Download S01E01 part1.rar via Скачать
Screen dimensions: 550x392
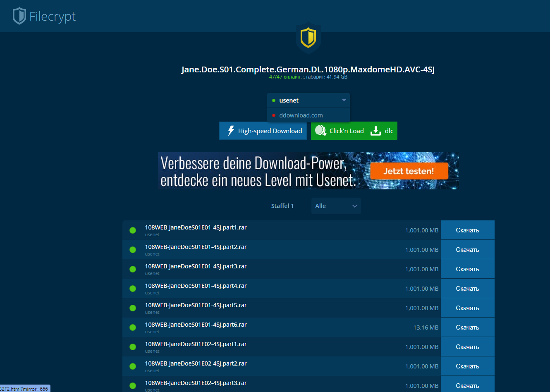pos(467,230)
